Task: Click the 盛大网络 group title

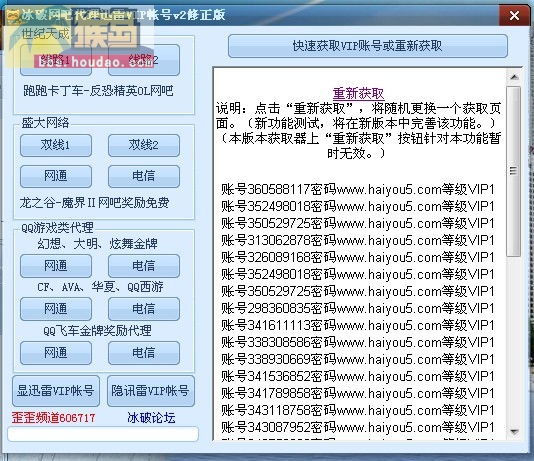Action: pyautogui.click(x=45, y=123)
